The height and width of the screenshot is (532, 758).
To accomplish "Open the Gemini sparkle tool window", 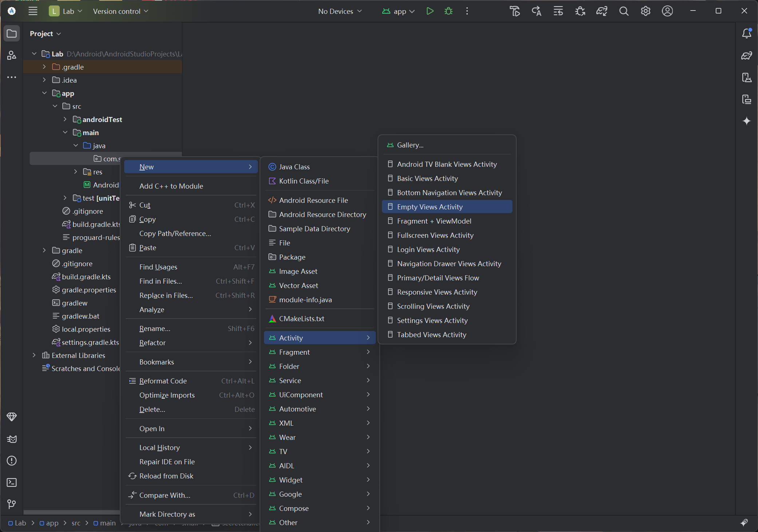I will [746, 121].
